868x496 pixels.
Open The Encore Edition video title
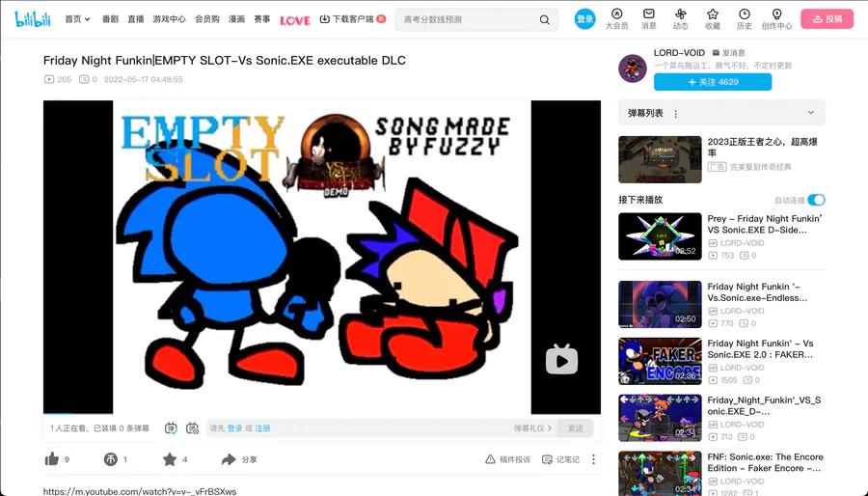click(x=765, y=462)
